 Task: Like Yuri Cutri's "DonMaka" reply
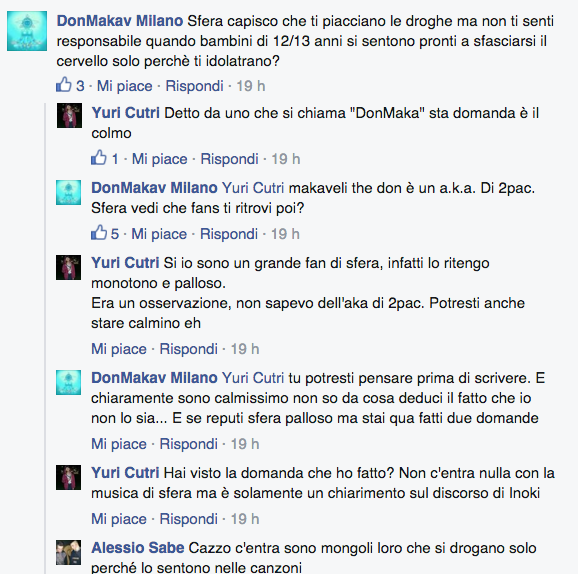click(x=159, y=159)
